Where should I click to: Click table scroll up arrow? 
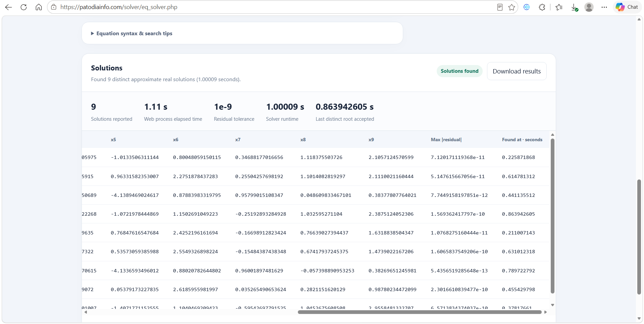click(552, 135)
